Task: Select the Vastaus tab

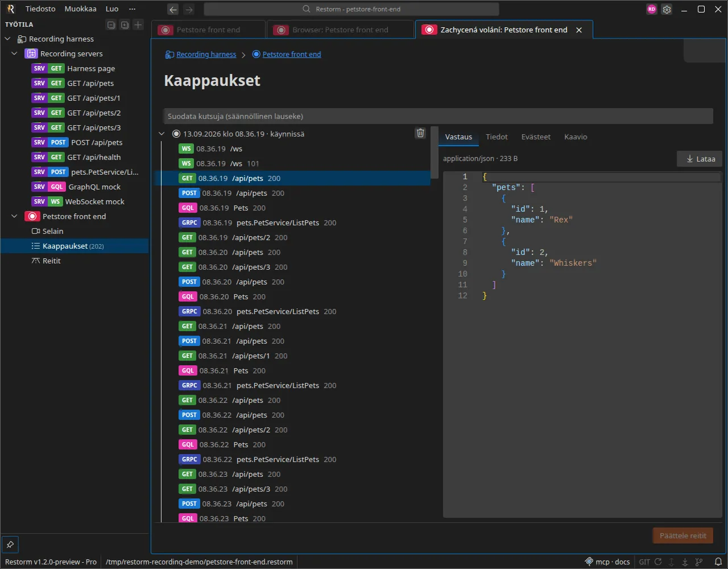Action: (458, 137)
